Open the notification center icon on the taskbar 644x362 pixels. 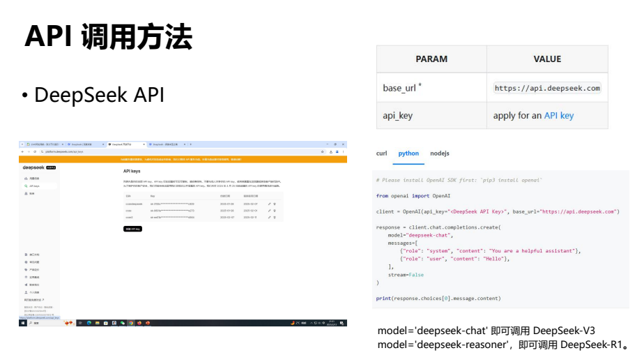coord(342,323)
